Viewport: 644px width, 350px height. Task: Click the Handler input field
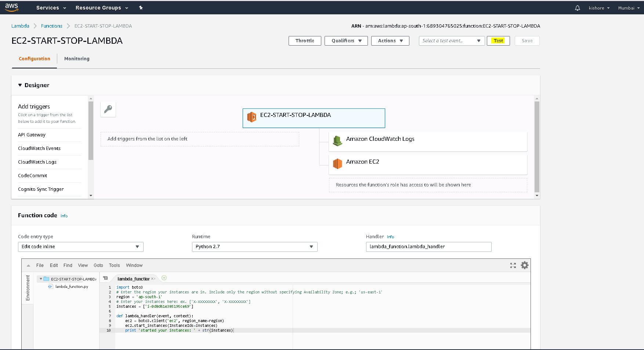coord(428,247)
